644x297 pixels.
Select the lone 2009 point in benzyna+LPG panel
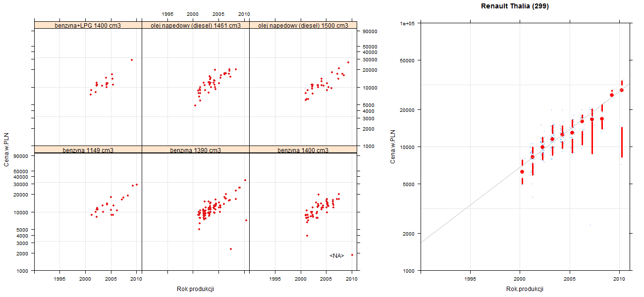[x=131, y=60]
